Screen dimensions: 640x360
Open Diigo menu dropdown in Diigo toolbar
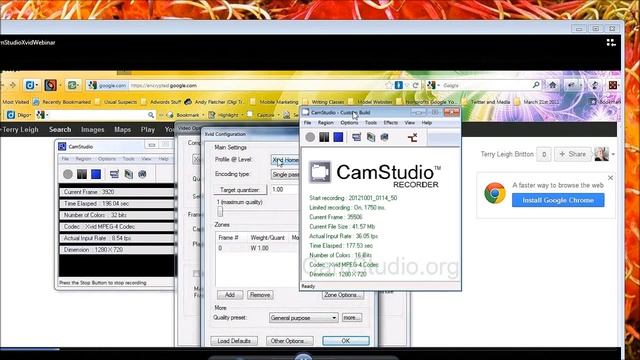[x=24, y=116]
